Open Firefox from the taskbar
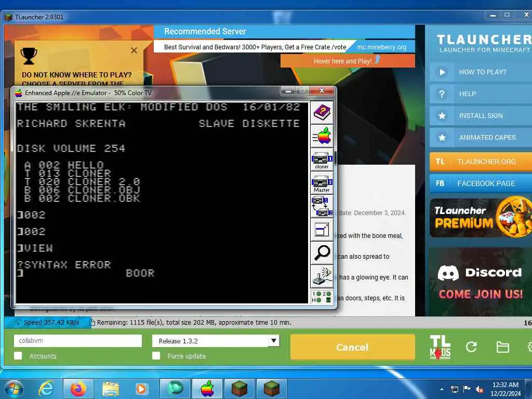 (x=78, y=389)
